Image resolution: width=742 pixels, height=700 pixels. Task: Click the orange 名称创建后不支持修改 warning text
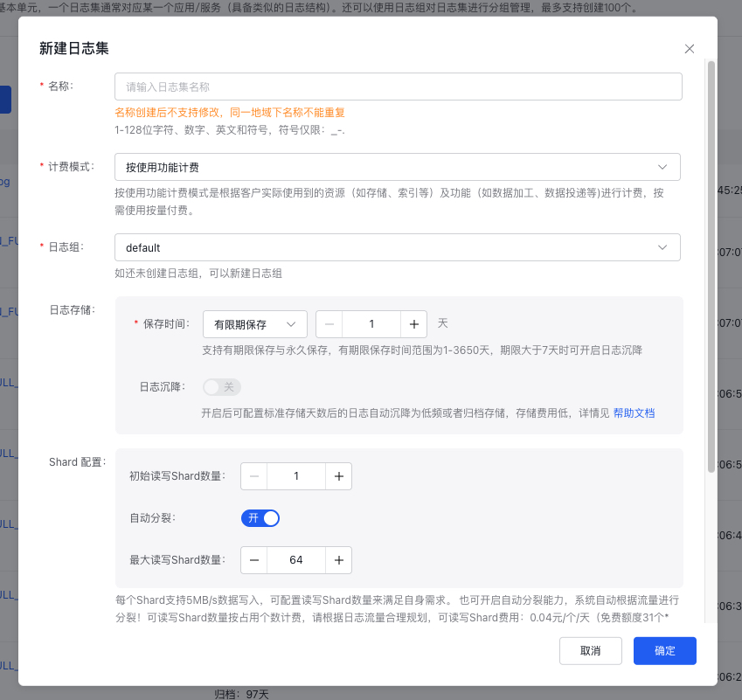click(230, 113)
